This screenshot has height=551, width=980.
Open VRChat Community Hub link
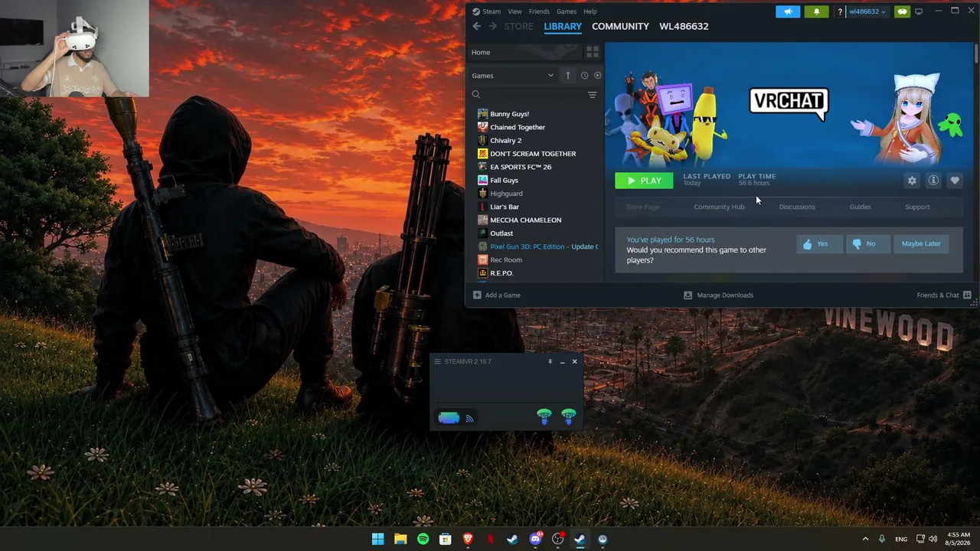point(719,207)
